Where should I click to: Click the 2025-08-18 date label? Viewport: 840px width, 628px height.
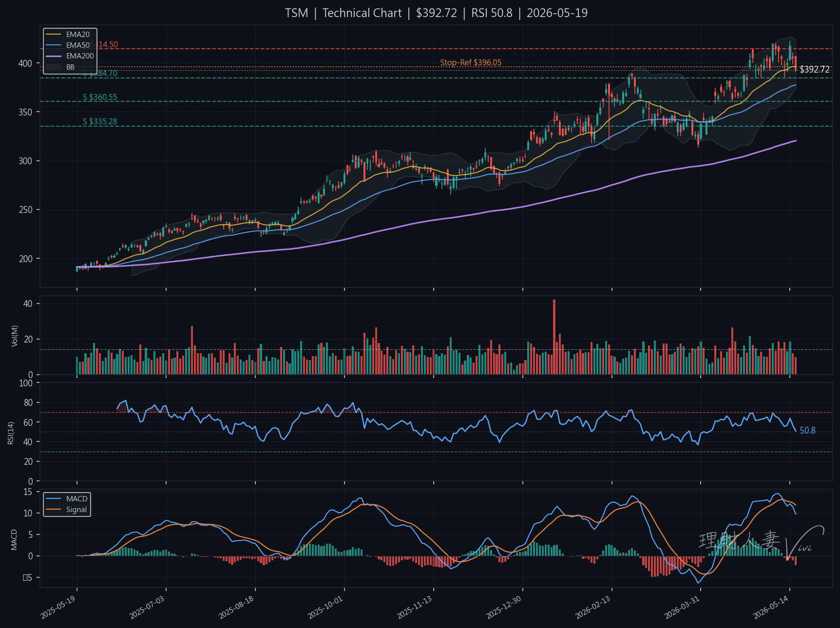click(x=236, y=608)
